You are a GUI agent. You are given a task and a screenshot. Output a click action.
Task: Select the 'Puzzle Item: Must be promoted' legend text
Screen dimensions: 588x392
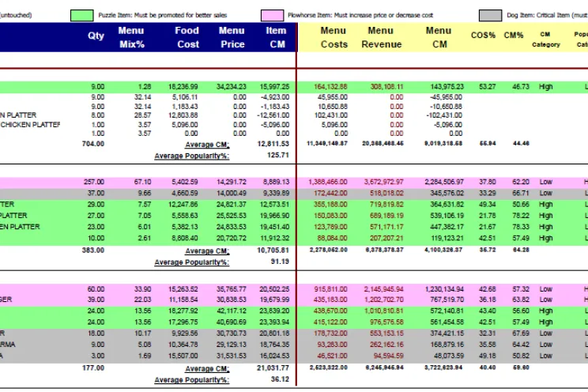(162, 15)
